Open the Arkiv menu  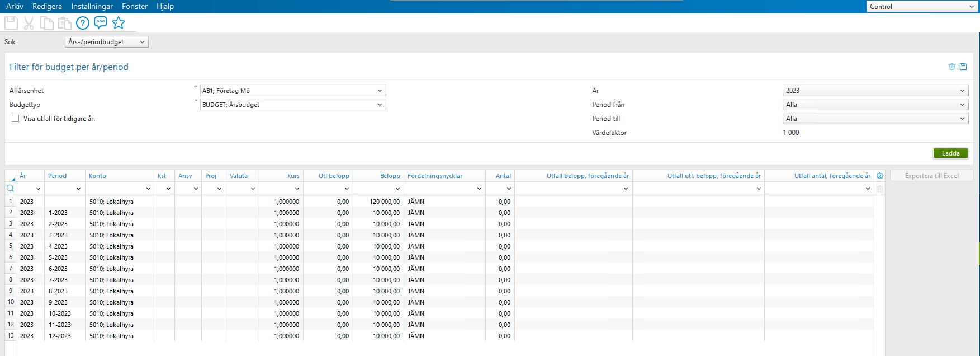15,6
